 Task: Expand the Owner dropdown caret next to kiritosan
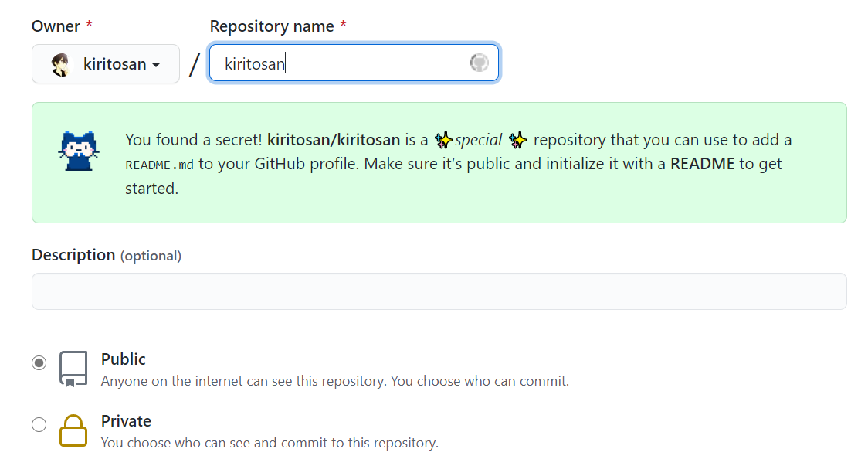[x=156, y=65]
